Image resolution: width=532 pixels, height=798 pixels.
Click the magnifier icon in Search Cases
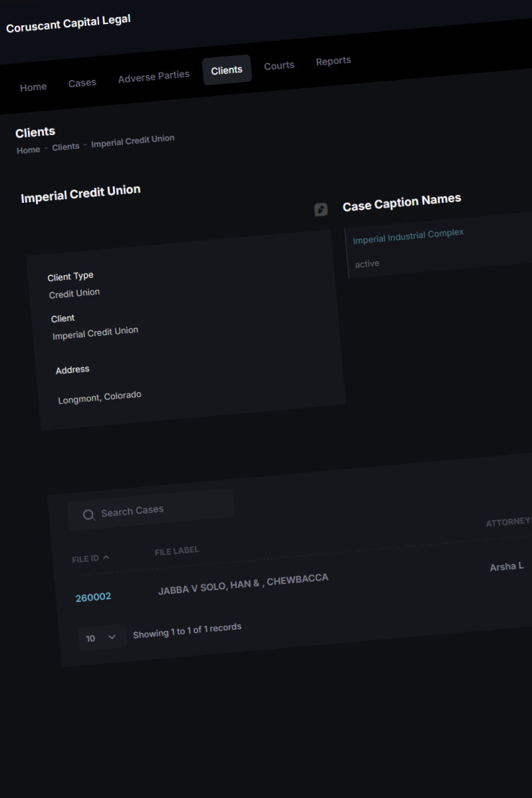[x=88, y=515]
